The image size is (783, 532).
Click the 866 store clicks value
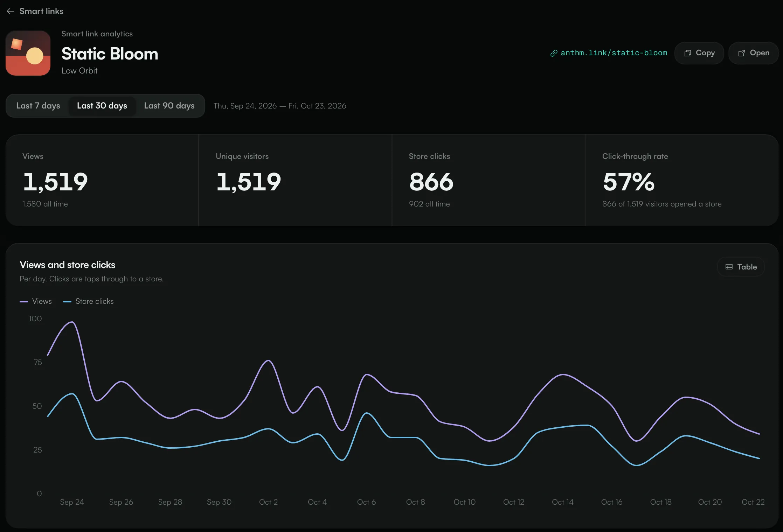(x=431, y=182)
